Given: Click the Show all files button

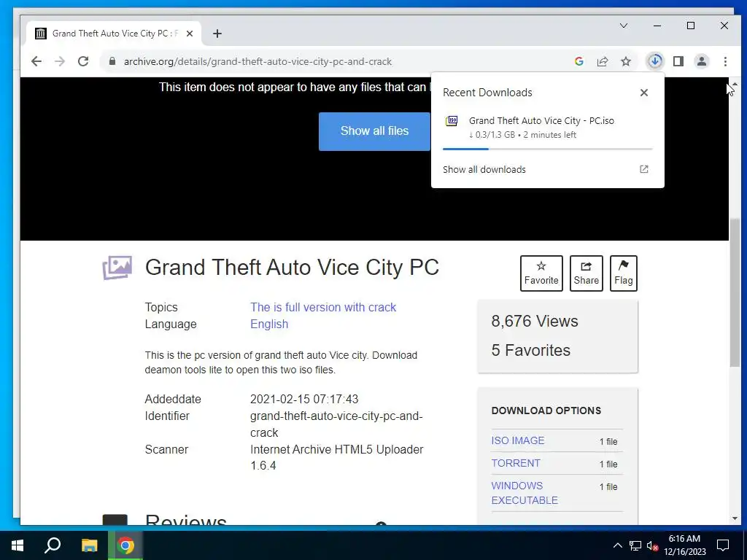Looking at the screenshot, I should pos(374,131).
